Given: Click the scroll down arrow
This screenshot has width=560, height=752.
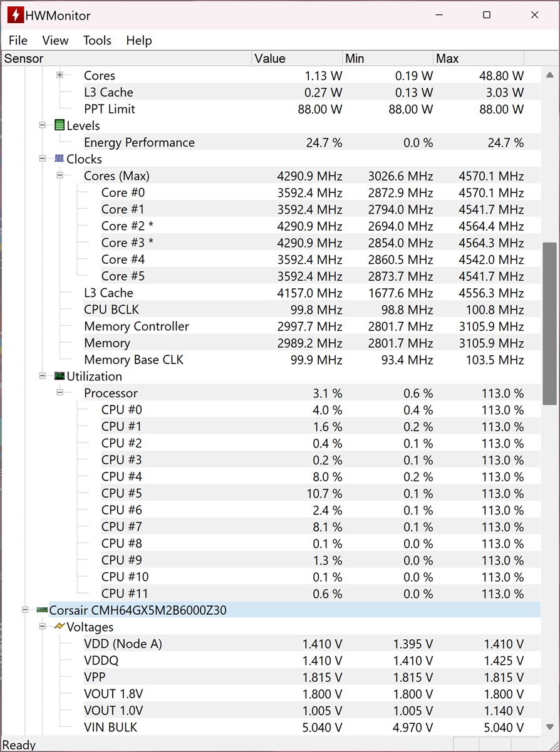Looking at the screenshot, I should 549,727.
